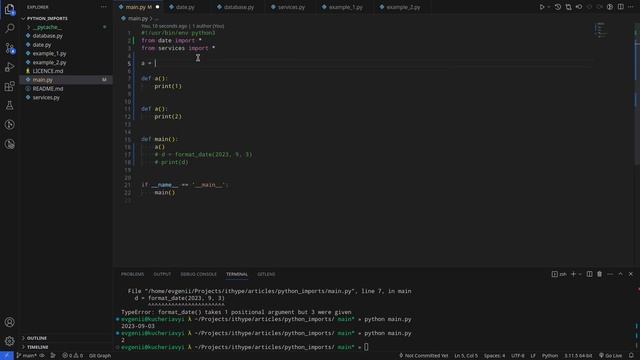Click main.py in the breadcrumb bar

[138, 18]
